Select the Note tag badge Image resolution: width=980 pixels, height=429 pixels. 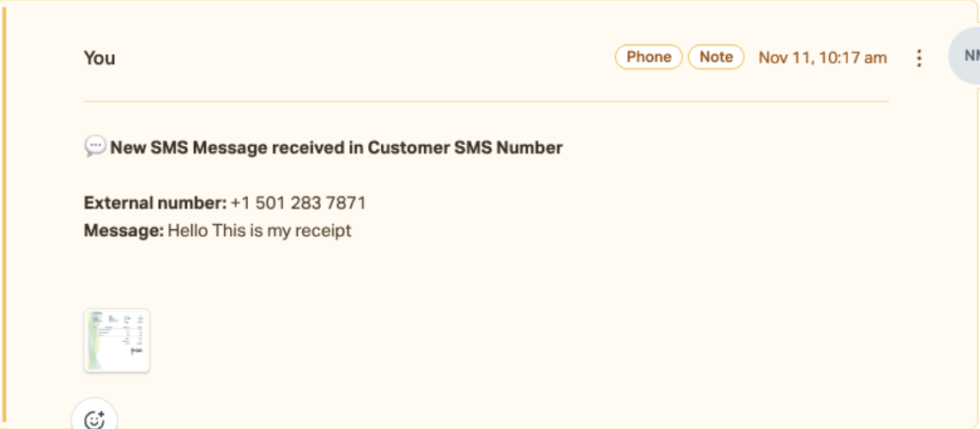717,57
